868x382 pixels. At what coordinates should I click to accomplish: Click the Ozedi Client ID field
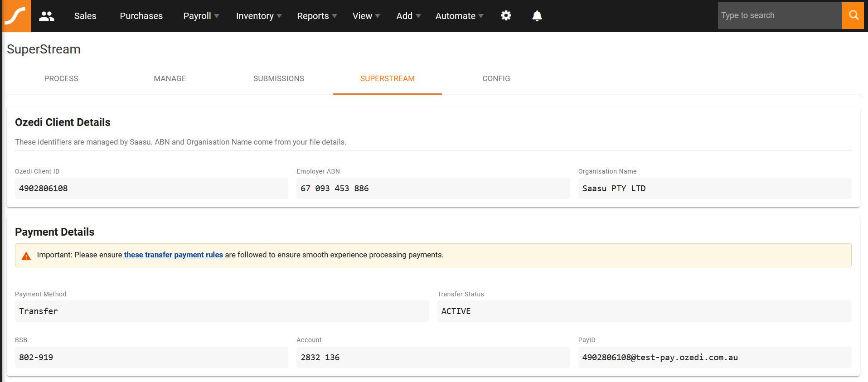[151, 188]
